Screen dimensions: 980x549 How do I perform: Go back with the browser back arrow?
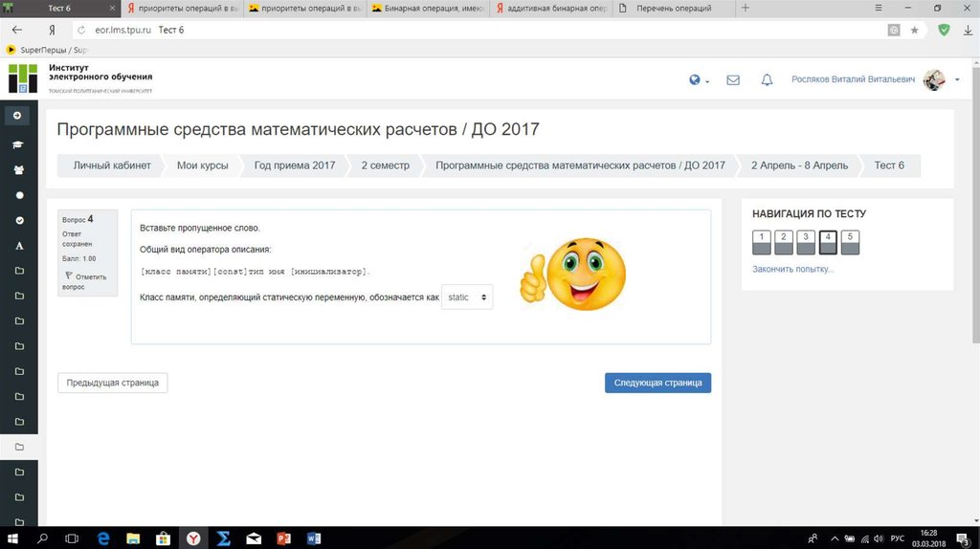(17, 30)
